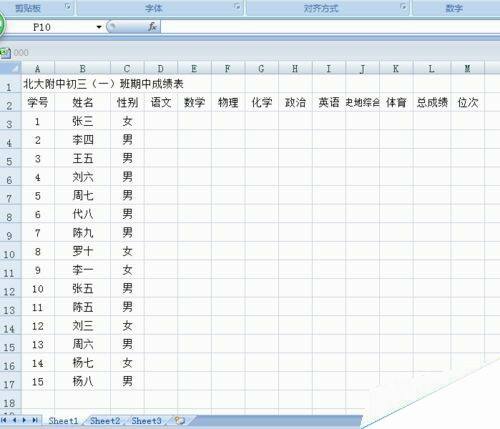Screen dimensions: 500x429
Task: Click the 学号 header cell
Action: click(38, 102)
